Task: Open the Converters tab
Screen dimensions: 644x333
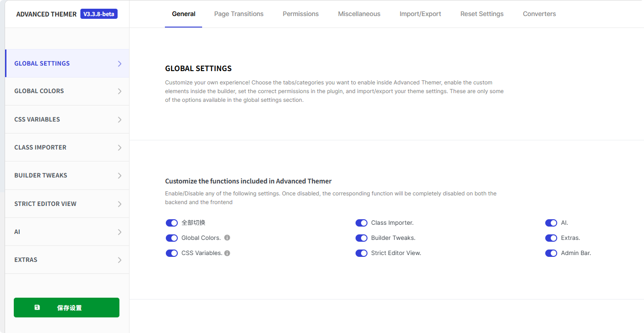Action: [x=539, y=14]
